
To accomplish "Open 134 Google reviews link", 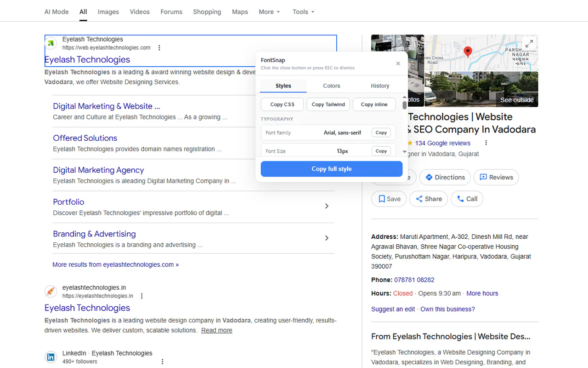I will 443,143.
